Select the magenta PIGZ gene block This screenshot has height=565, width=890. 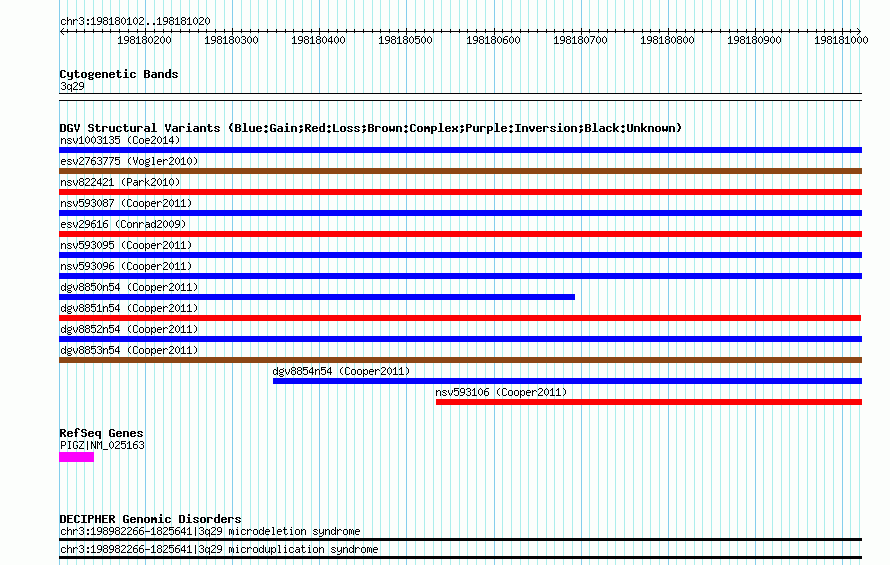pos(77,457)
